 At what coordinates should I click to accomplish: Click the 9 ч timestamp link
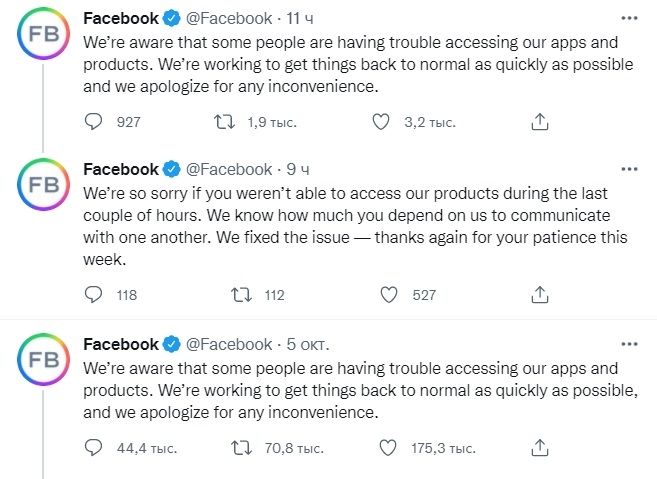[x=297, y=169]
